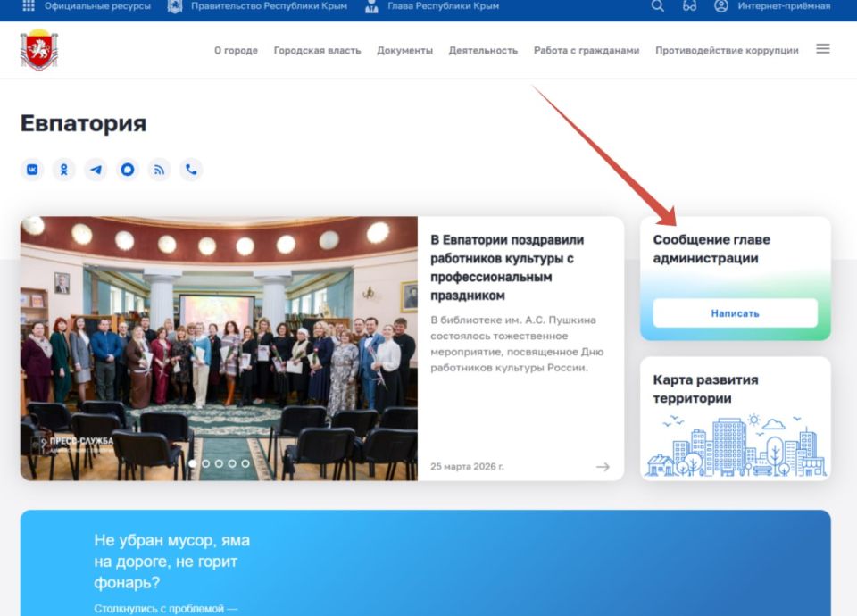Viewport: 857px width, 616px height.
Task: Select the second carousel dot
Action: click(207, 464)
